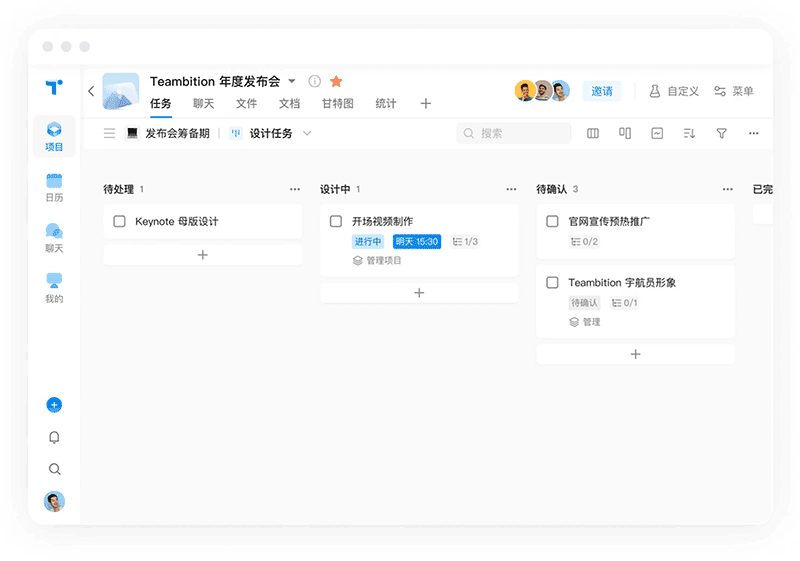Open the chart view icon in toolbar
The width and height of the screenshot is (800, 561).
click(657, 134)
